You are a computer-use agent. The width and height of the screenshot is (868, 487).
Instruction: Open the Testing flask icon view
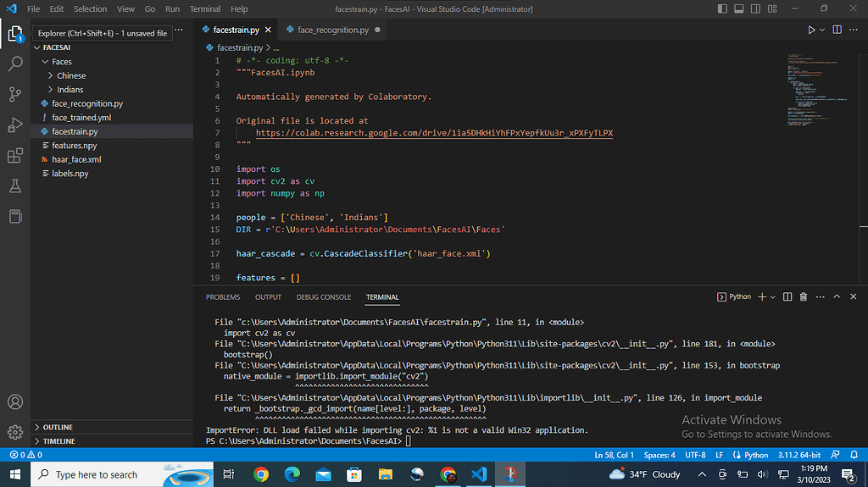click(x=15, y=185)
